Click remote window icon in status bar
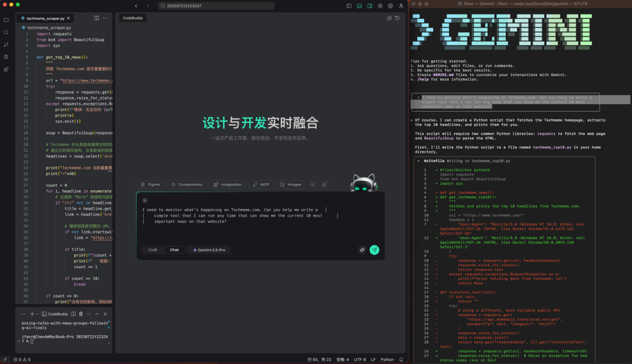The image size is (632, 364). 5,359
